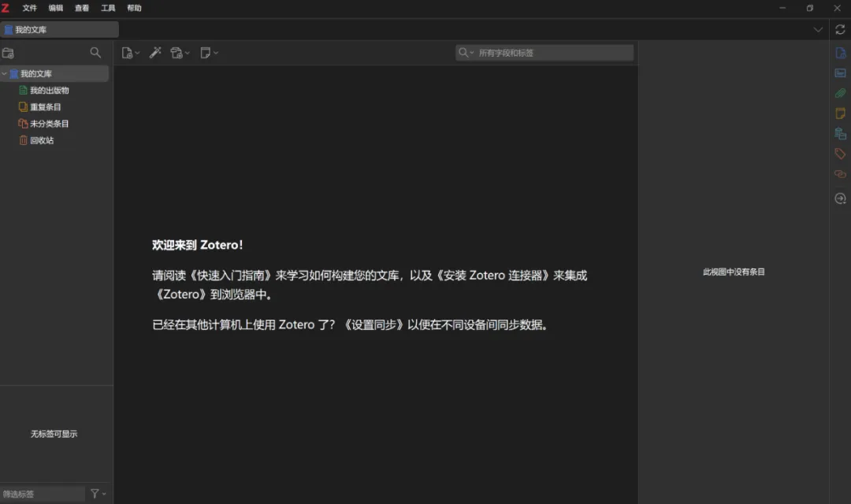Screen dimensions: 851x504
Task: Open the 快速入门指南 link
Action: (232, 276)
